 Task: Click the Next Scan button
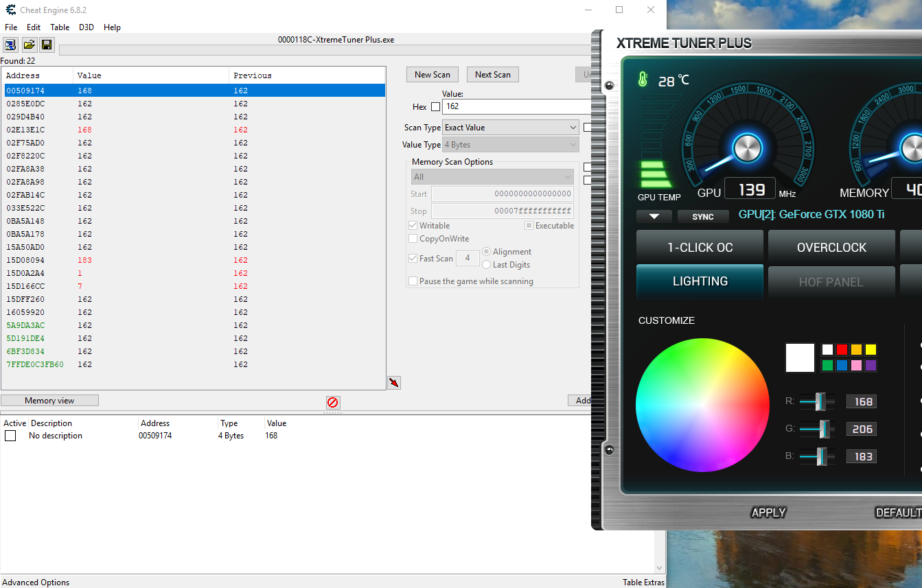tap(493, 75)
